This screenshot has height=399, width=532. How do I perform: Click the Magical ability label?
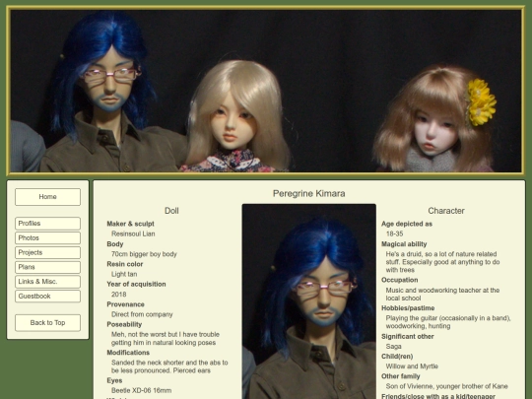(x=404, y=244)
